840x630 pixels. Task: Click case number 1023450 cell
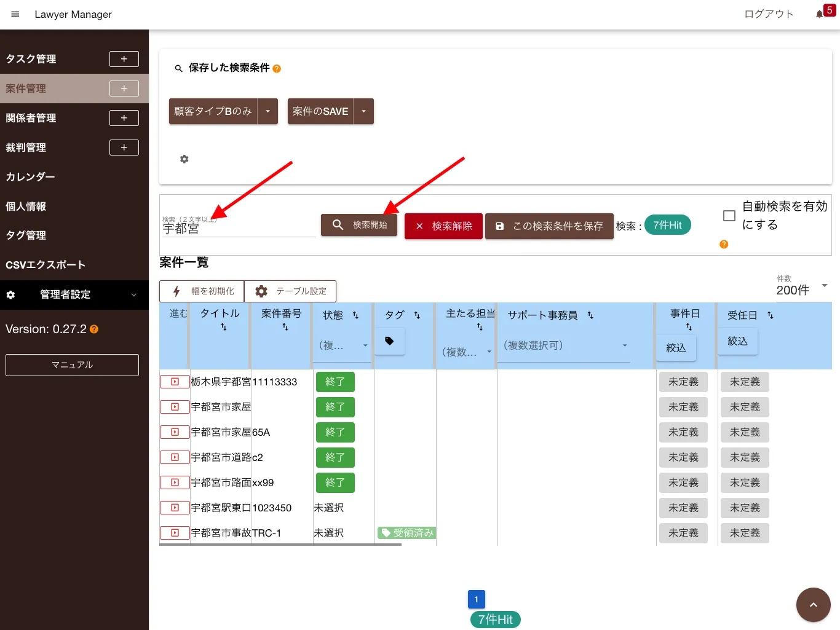tap(272, 508)
